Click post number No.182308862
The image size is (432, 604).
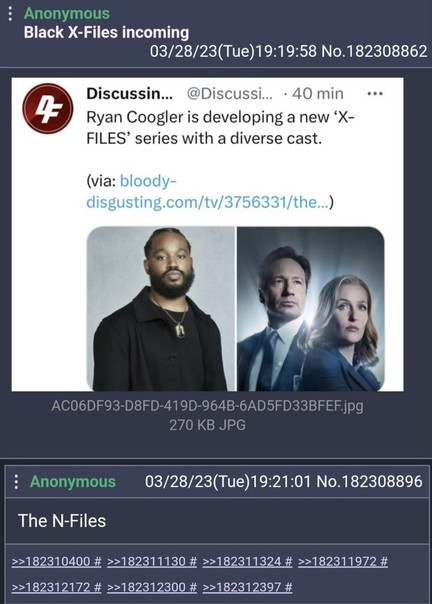coord(374,51)
